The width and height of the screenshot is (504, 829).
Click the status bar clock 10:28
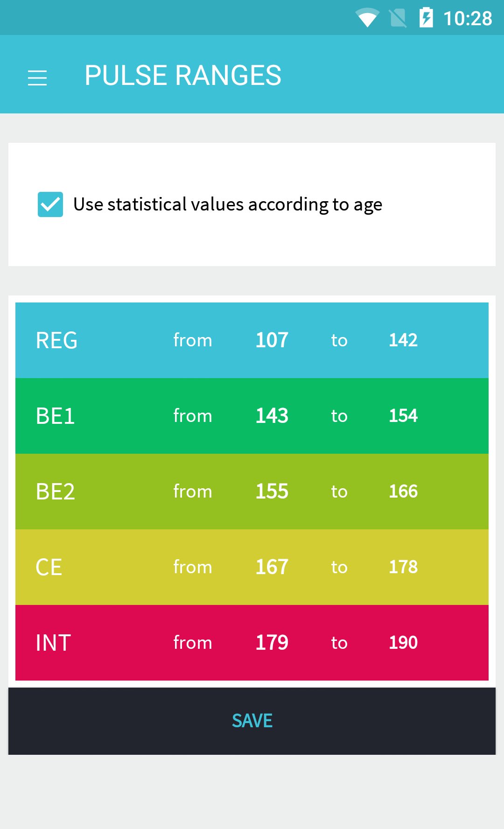[467, 19]
